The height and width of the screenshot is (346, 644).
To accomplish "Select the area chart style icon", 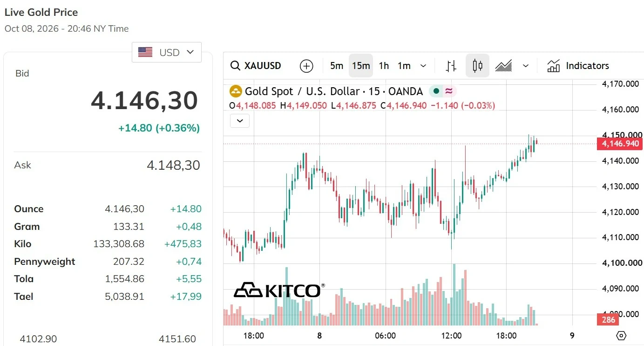I will coord(503,66).
